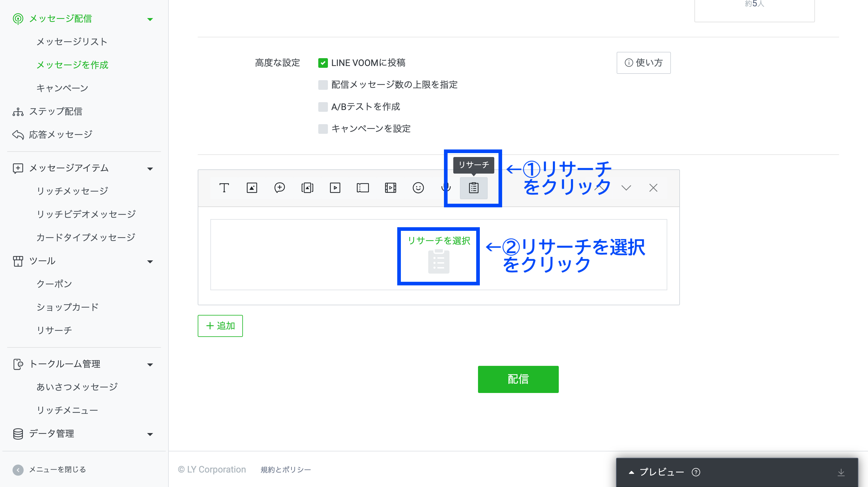
Task: Go to リッチメニュー sidebar item
Action: click(x=67, y=410)
